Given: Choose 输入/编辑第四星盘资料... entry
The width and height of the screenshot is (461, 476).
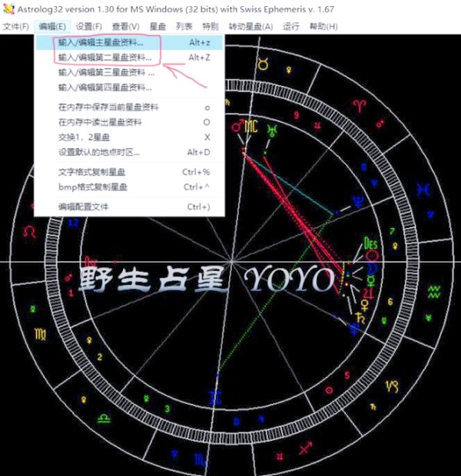Looking at the screenshot, I should coord(129,88).
